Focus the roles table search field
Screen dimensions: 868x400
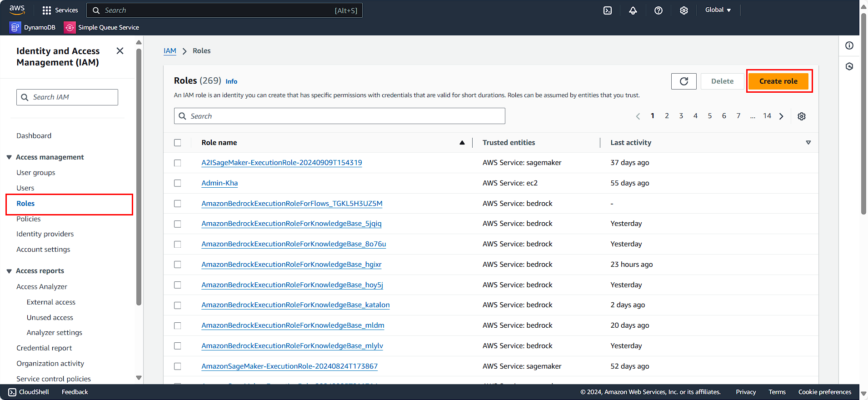[x=339, y=116]
